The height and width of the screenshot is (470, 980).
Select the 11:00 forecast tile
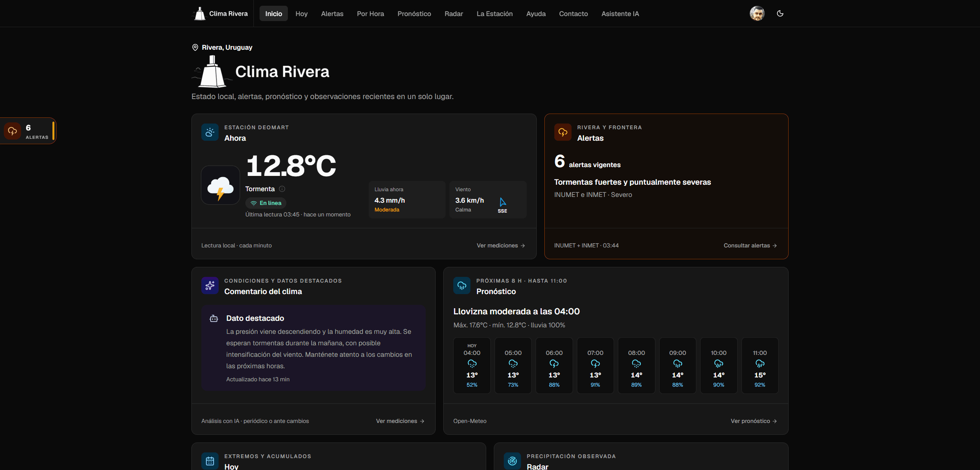pos(760,366)
